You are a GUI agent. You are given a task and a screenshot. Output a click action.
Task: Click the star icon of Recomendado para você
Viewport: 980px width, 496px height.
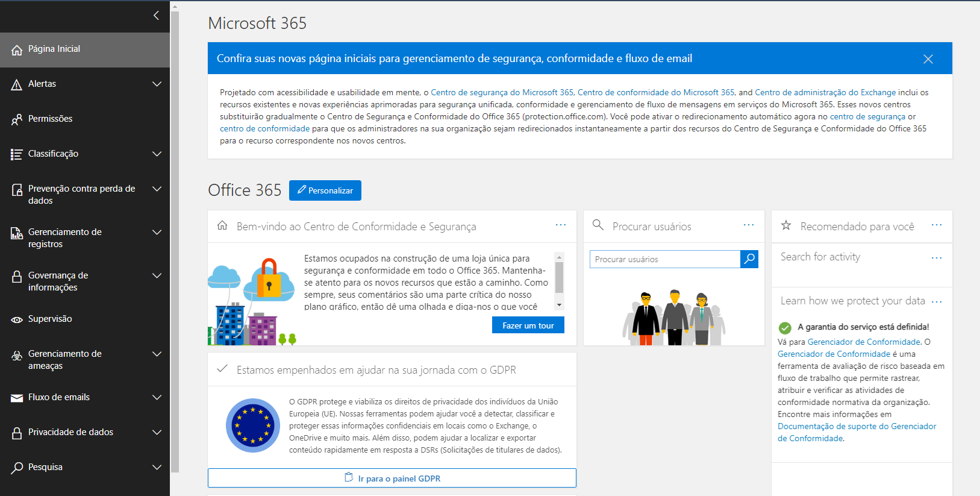pyautogui.click(x=786, y=225)
